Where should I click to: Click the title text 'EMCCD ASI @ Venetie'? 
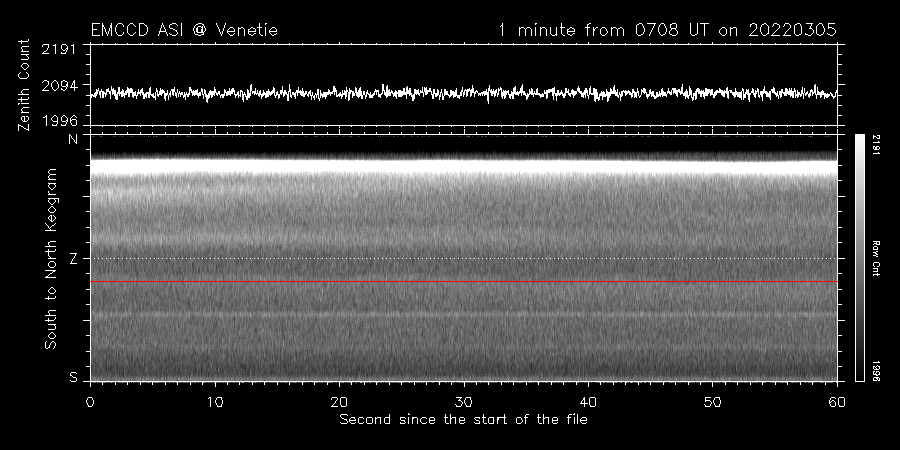coord(184,30)
